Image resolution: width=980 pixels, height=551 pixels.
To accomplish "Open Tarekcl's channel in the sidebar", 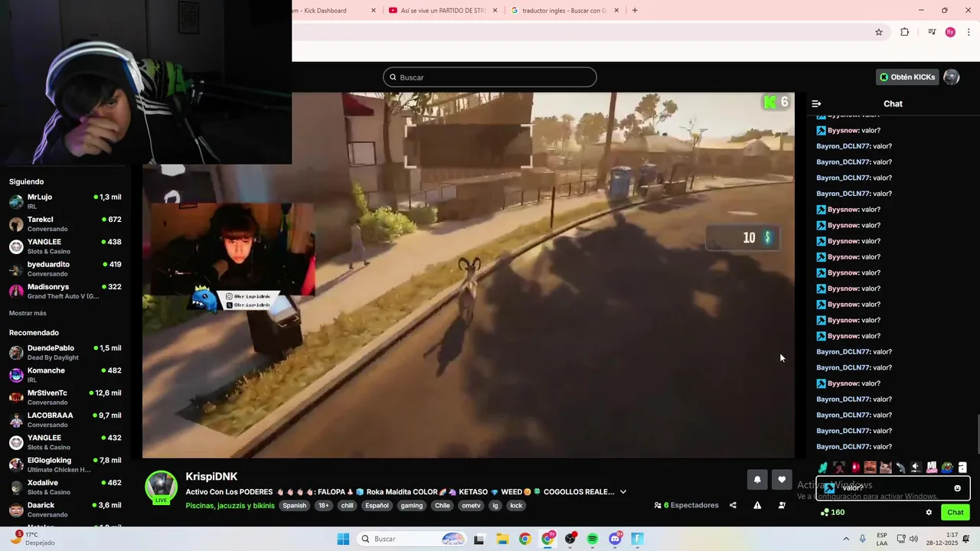I will coord(65,223).
